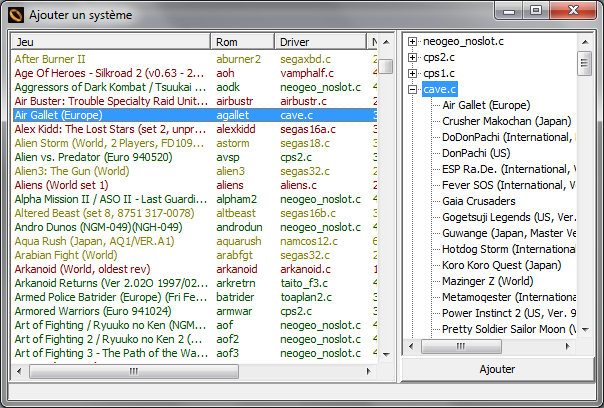Screen dimensions: 604x408
Task: Collapse the cave.c tree node
Action: click(x=412, y=89)
